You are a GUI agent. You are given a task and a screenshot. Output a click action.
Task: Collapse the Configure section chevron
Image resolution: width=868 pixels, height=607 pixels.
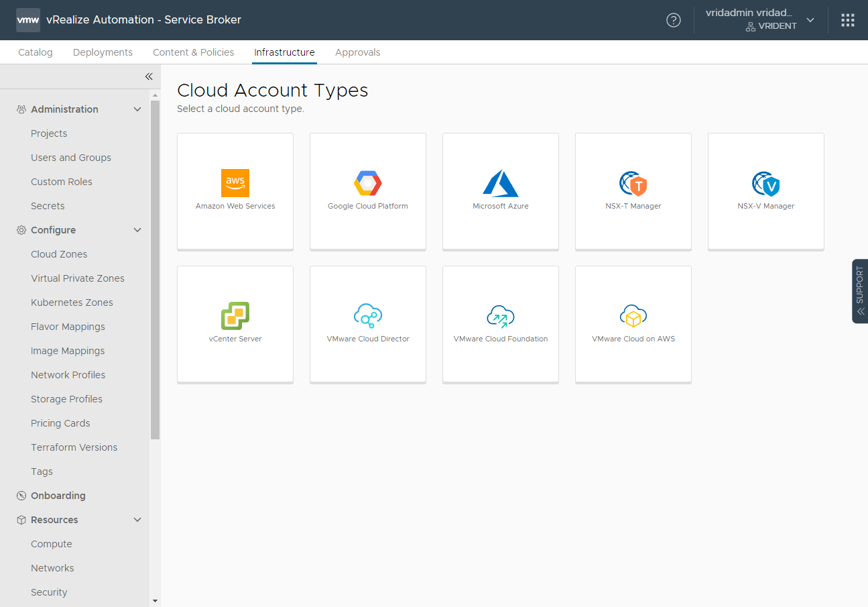137,230
